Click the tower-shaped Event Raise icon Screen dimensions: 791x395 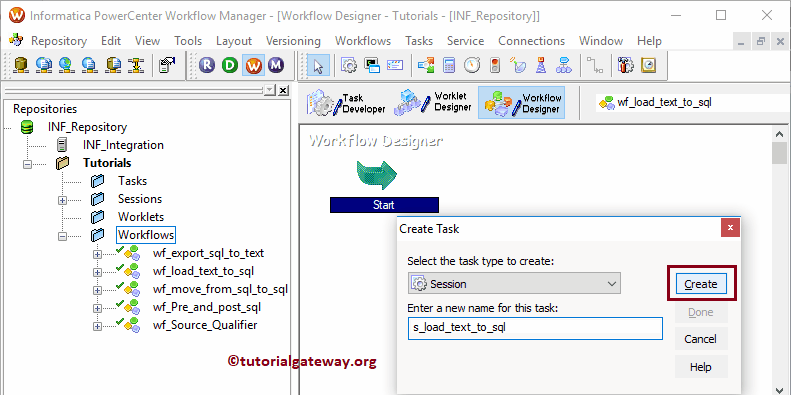tap(541, 65)
